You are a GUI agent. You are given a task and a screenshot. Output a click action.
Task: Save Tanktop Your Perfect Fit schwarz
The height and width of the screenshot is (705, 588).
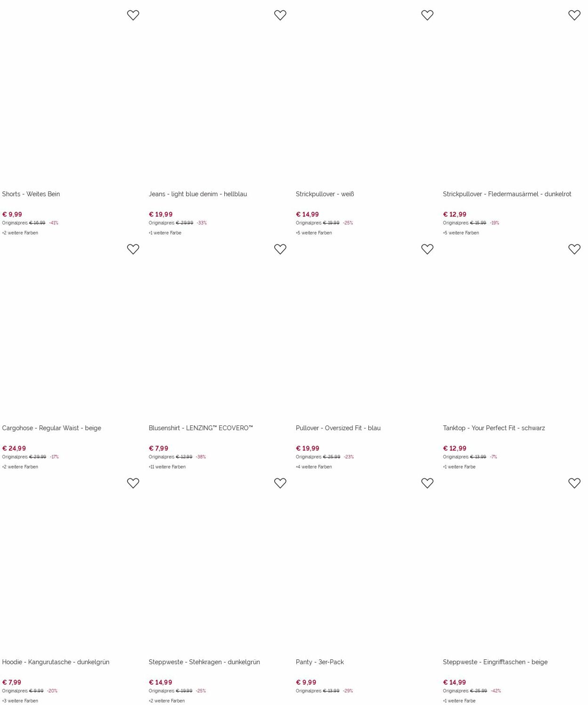(x=574, y=249)
